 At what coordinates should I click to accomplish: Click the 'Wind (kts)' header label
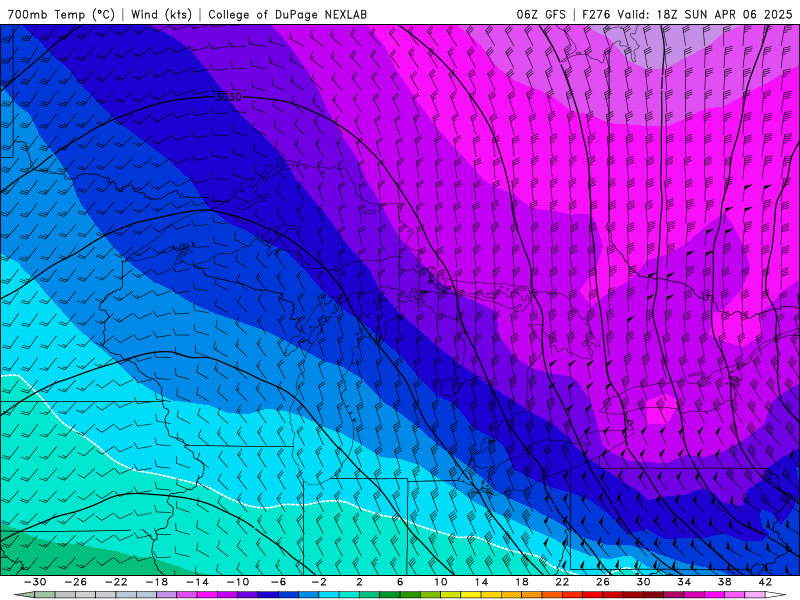(x=161, y=14)
